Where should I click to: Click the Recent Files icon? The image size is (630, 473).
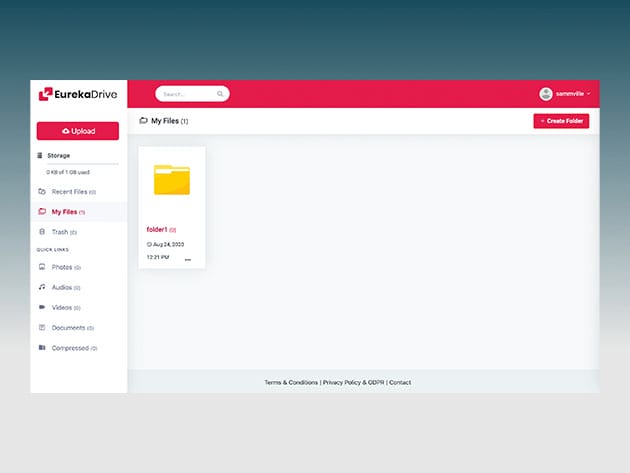pyautogui.click(x=42, y=191)
